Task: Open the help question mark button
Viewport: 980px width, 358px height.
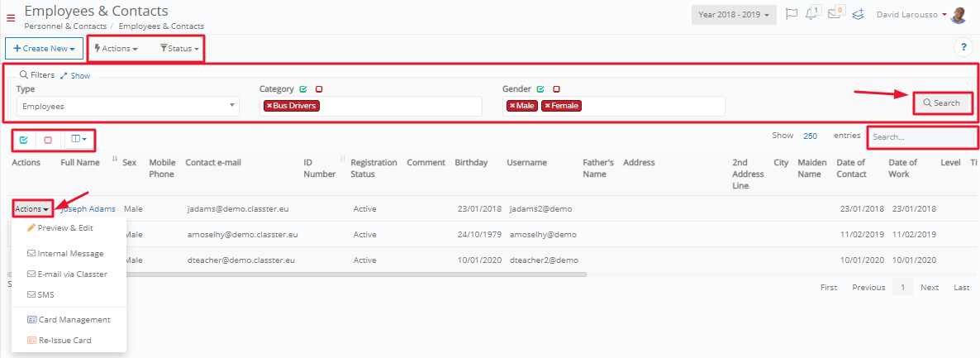Action: pos(963,48)
